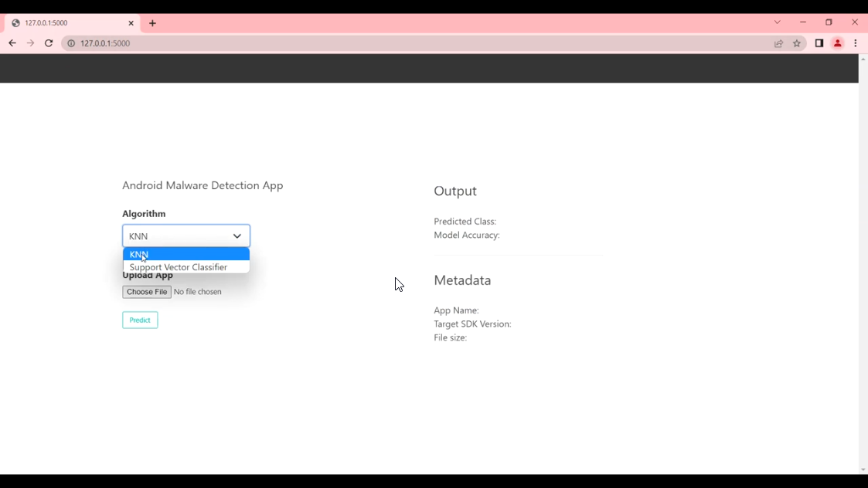The image size is (868, 488).
Task: Open the red profile avatar icon
Action: (837, 43)
